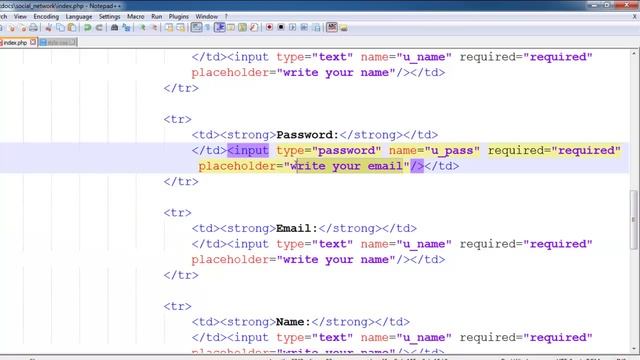This screenshot has width=640, height=360.
Task: Click the bold text "Email:"
Action: 297,229
